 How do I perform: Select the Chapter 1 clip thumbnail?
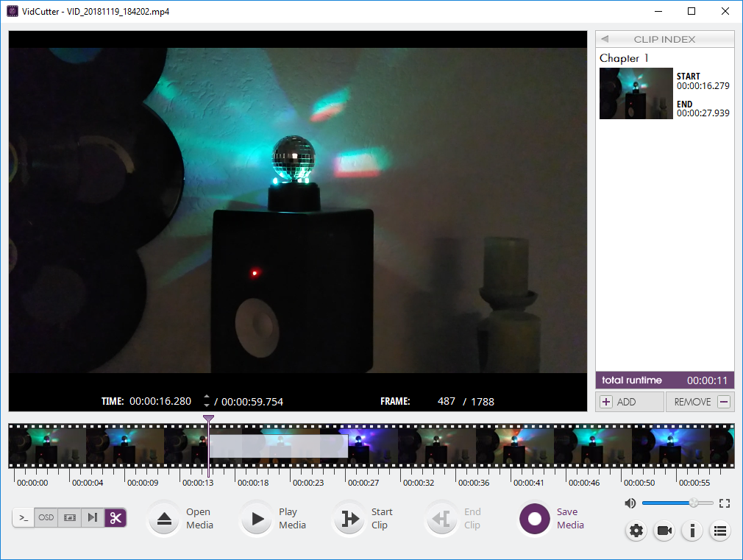click(636, 93)
